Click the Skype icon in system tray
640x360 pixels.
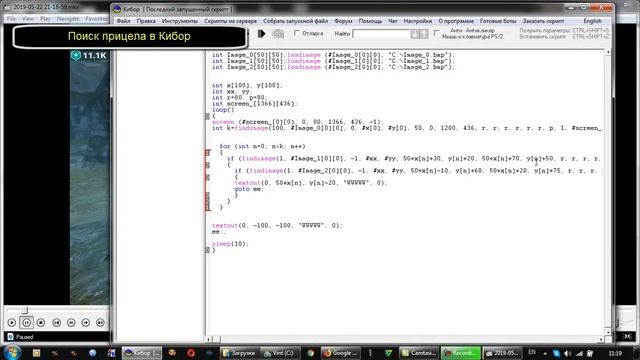click(556, 353)
